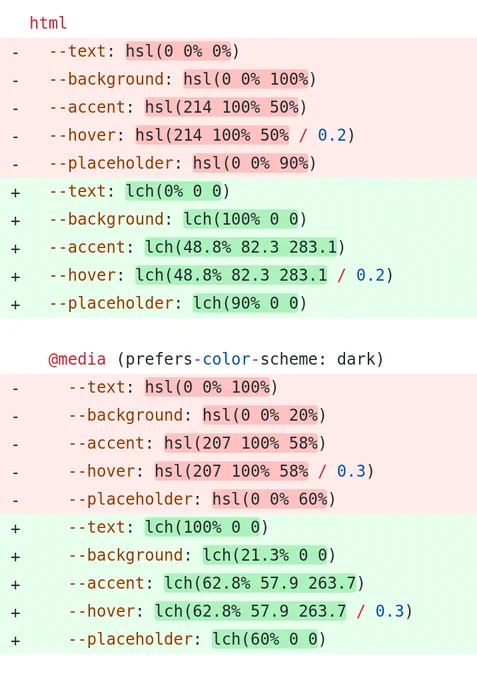Select added --accent lch(48.8% 82.3 283.1) value
This screenshot has width=477, height=680.
[245, 247]
